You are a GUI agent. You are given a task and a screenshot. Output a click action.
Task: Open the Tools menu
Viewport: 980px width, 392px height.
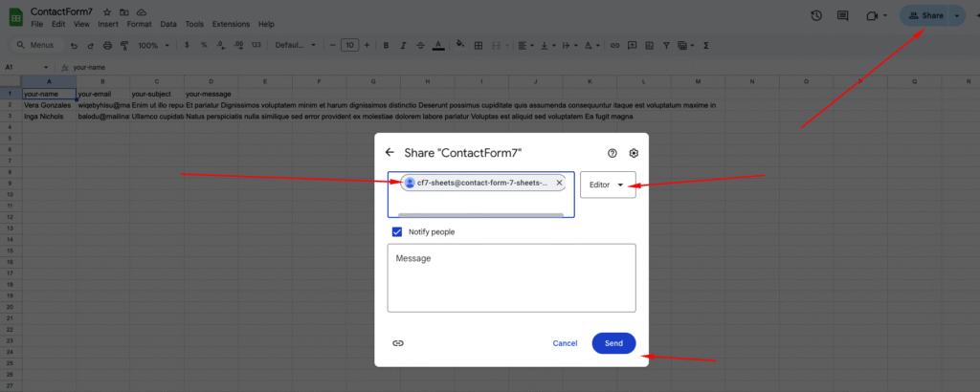(194, 24)
